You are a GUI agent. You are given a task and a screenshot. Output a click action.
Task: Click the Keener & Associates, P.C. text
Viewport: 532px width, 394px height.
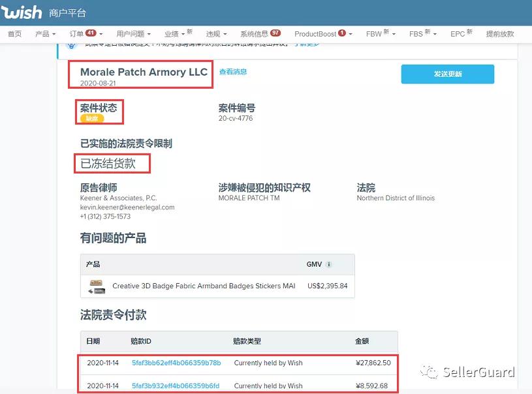coord(118,198)
